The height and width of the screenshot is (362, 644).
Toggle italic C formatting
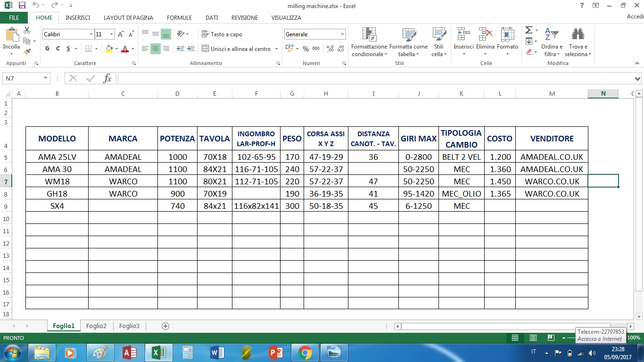[x=58, y=49]
